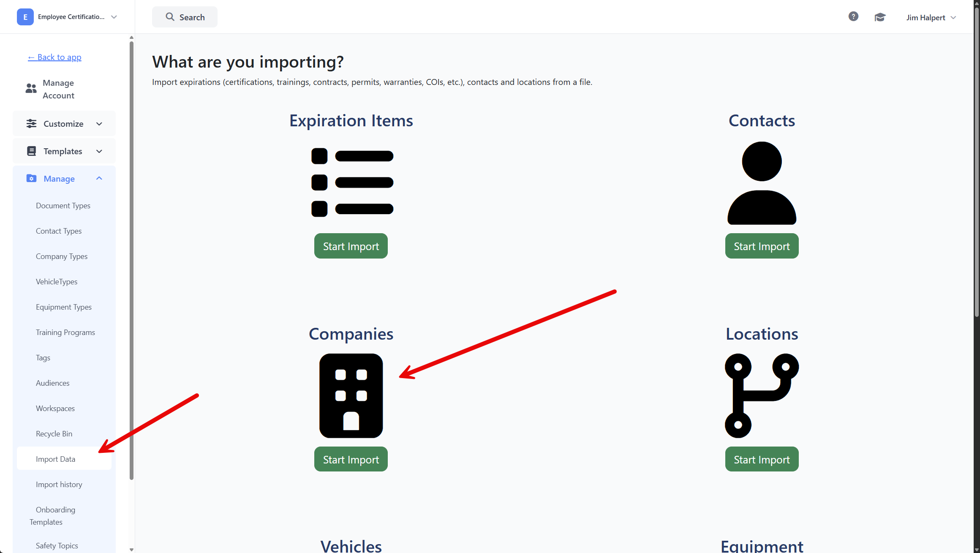Select Import history menu item
The height and width of the screenshot is (553, 980).
click(x=59, y=485)
